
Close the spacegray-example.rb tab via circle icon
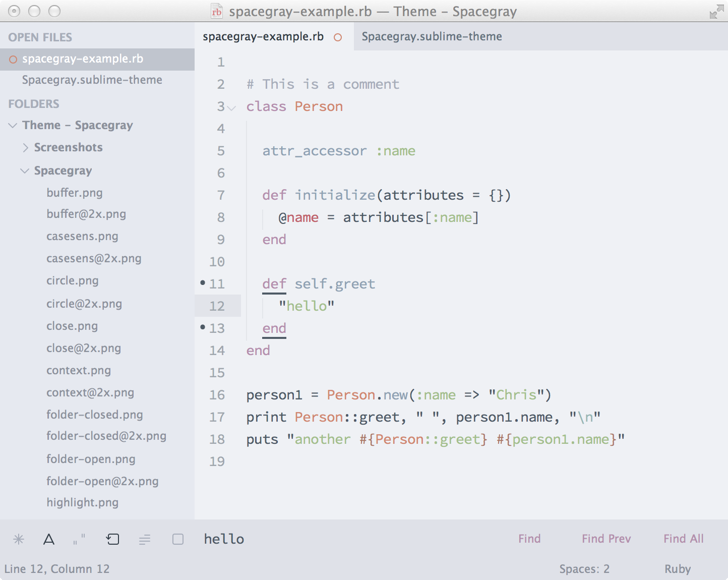coord(338,37)
